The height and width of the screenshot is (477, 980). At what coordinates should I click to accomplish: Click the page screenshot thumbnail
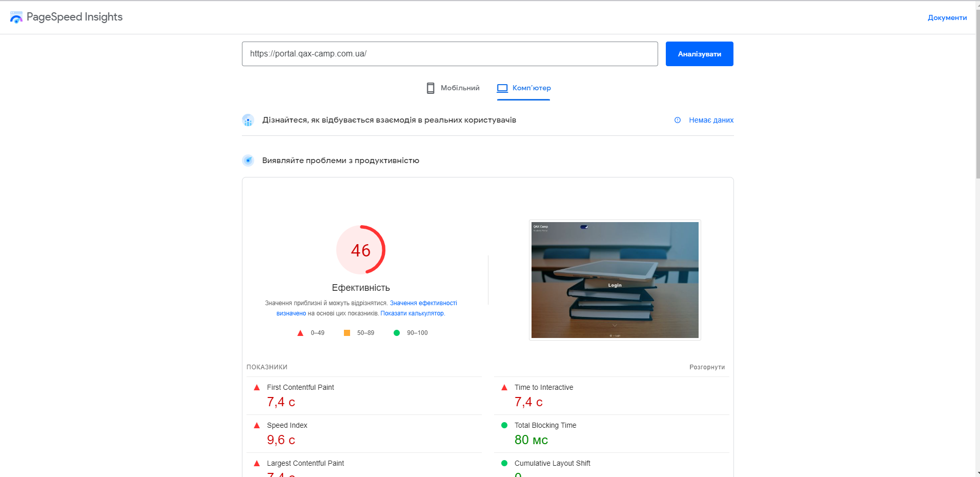tap(615, 280)
